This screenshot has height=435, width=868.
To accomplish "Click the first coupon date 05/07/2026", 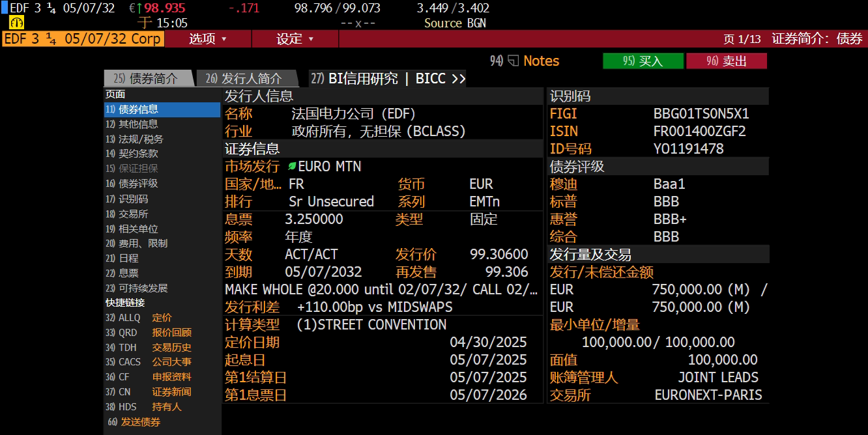I will tap(489, 395).
